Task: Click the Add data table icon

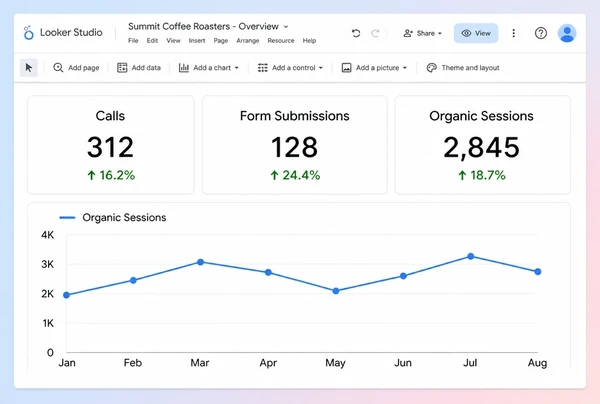Action: click(x=122, y=68)
